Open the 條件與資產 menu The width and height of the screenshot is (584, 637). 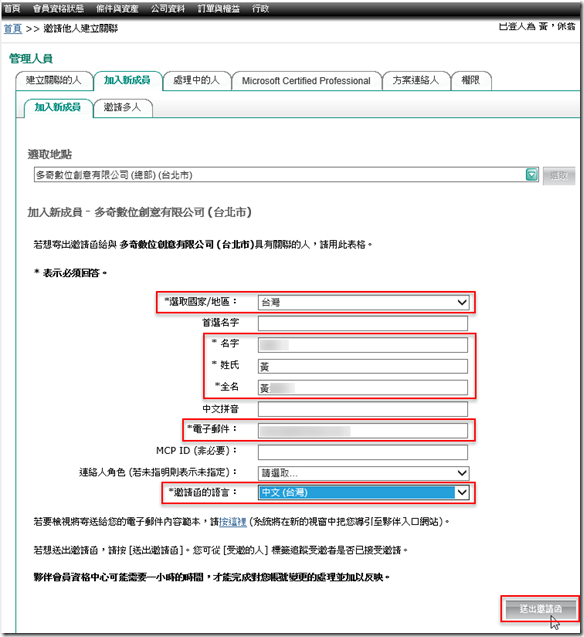click(117, 9)
